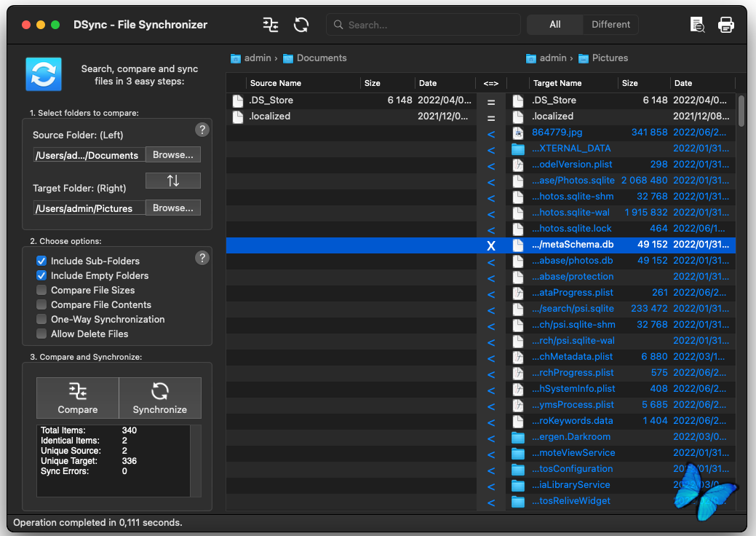Click the synchronize icon in the top toolbar

click(x=301, y=25)
